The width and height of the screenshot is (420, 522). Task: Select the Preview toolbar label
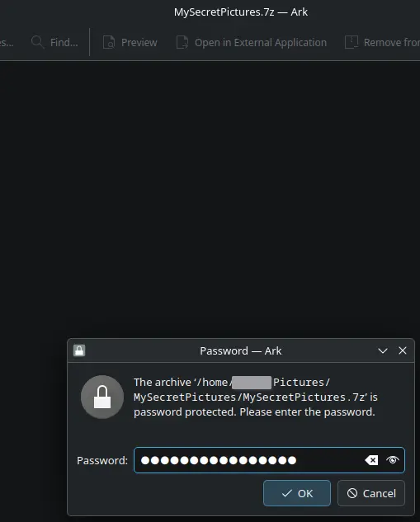139,43
